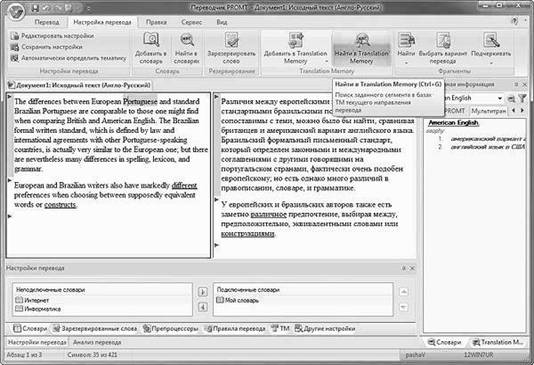Click underlined word 'различное' in translation pane
The image size is (534, 365).
(x=269, y=214)
